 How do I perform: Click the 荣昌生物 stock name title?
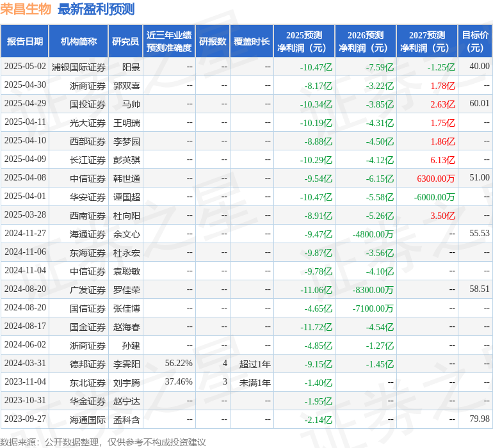[26, 9]
